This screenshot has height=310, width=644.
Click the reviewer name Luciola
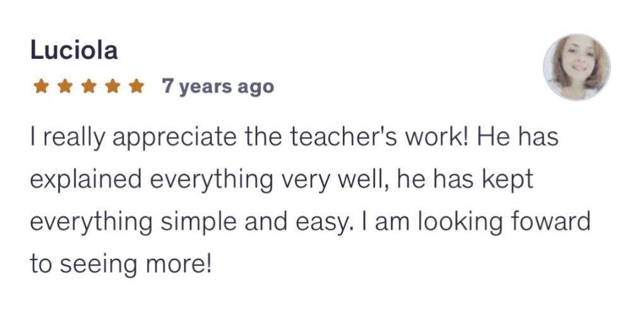click(74, 51)
